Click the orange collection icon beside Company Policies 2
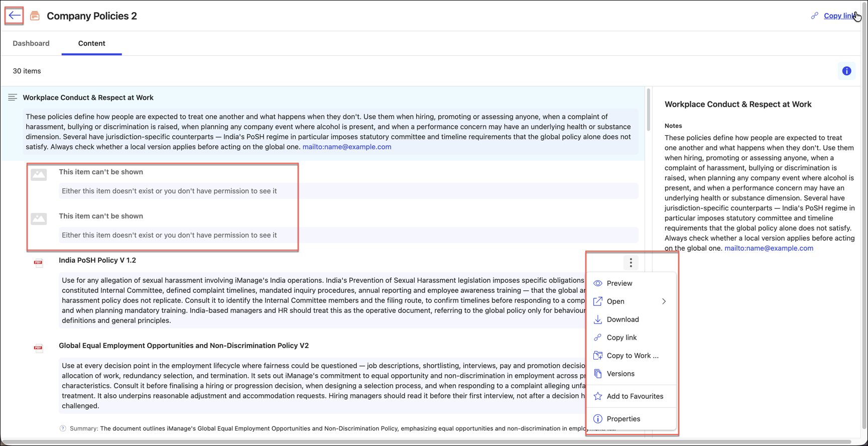 coord(35,16)
